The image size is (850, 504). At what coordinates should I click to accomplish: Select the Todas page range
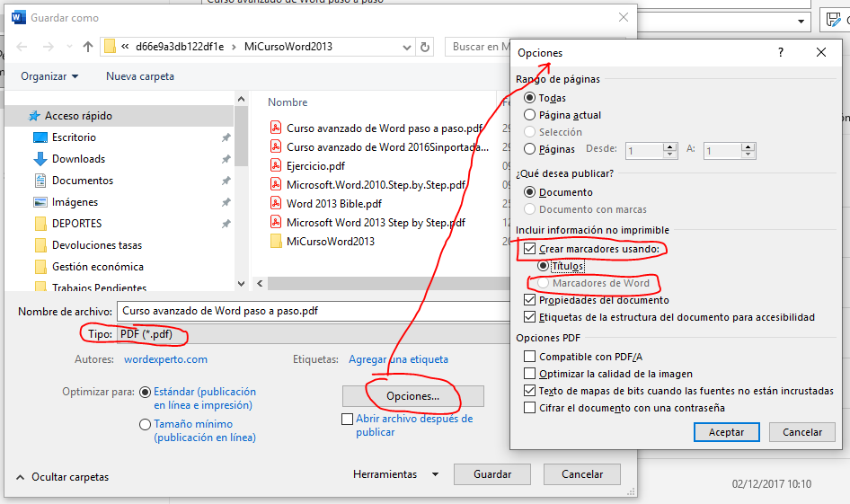[x=529, y=98]
